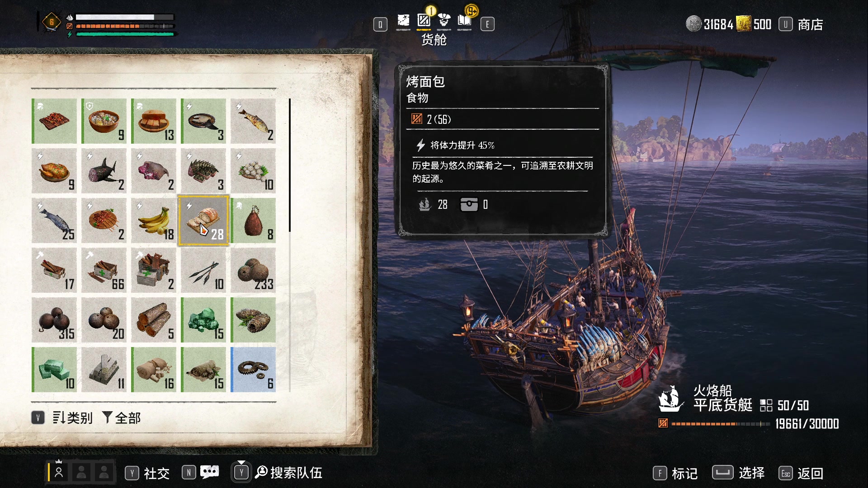Click the inventory list scrollbar
868x488 pixels.
[289, 165]
